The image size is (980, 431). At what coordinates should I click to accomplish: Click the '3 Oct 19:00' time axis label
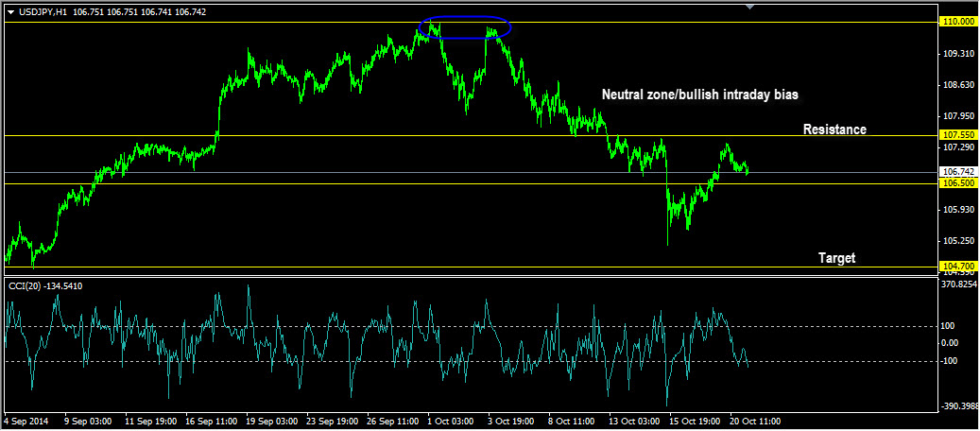[512, 422]
